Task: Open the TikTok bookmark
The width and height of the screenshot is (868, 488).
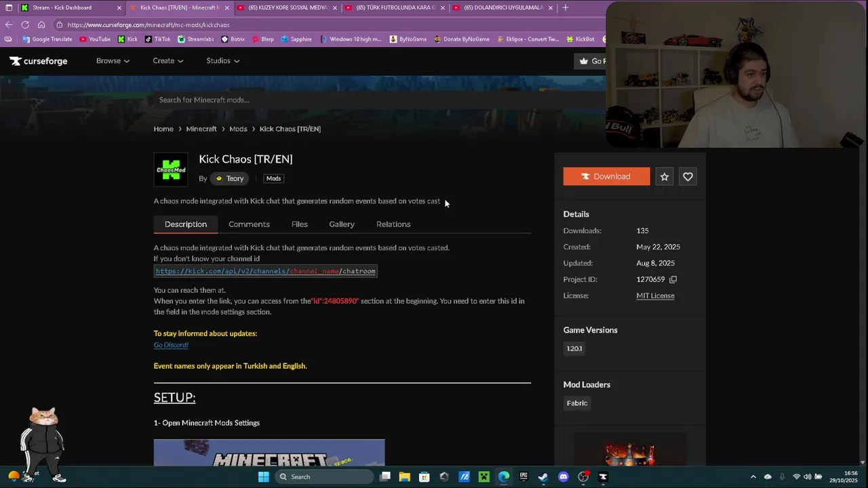Action: pos(157,39)
